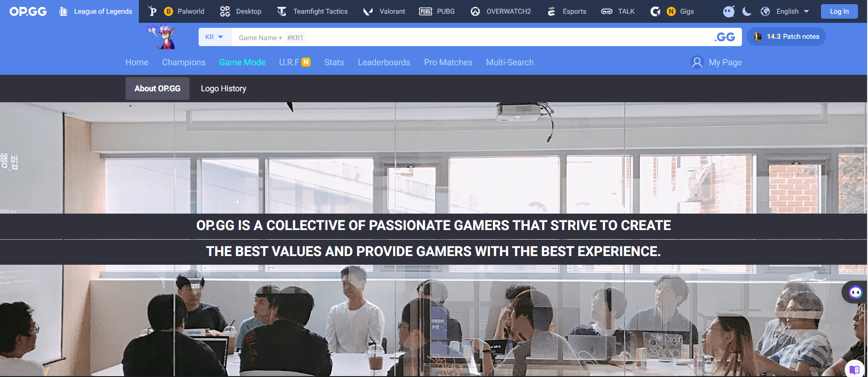Click the Game Name search field
The height and width of the screenshot is (377, 868).
pos(470,37)
